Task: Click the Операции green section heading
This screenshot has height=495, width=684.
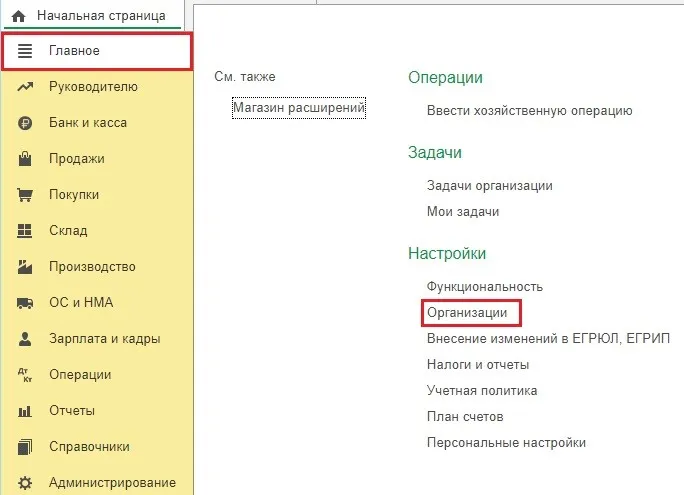Action: point(445,78)
